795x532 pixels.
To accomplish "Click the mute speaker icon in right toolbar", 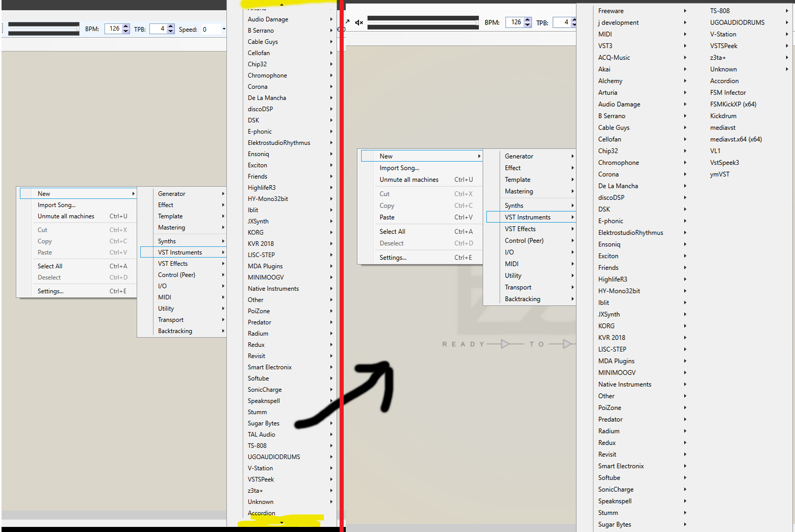I will click(359, 22).
